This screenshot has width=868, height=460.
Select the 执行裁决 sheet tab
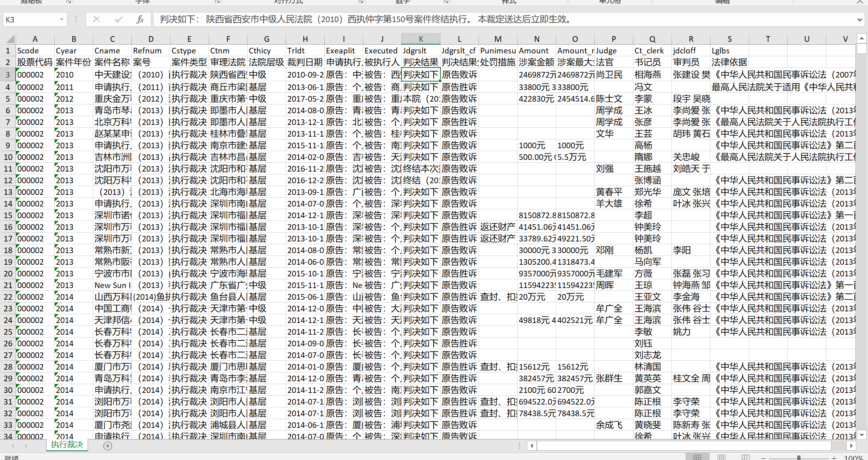[67, 445]
